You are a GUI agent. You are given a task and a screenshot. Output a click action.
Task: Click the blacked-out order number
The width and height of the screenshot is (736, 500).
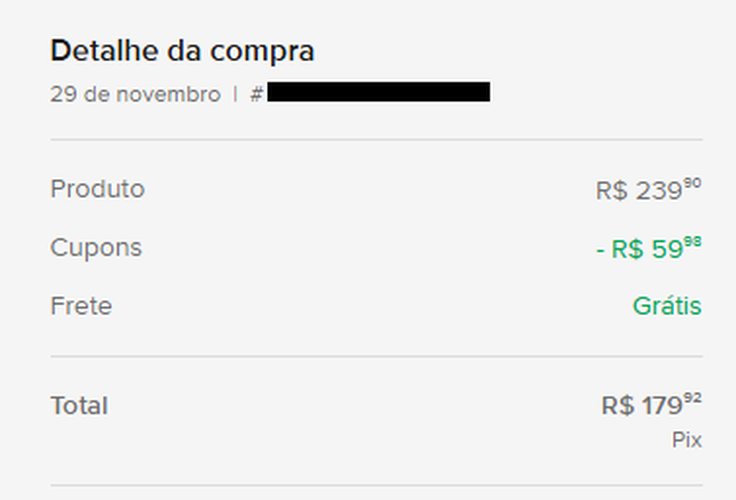[x=378, y=93]
